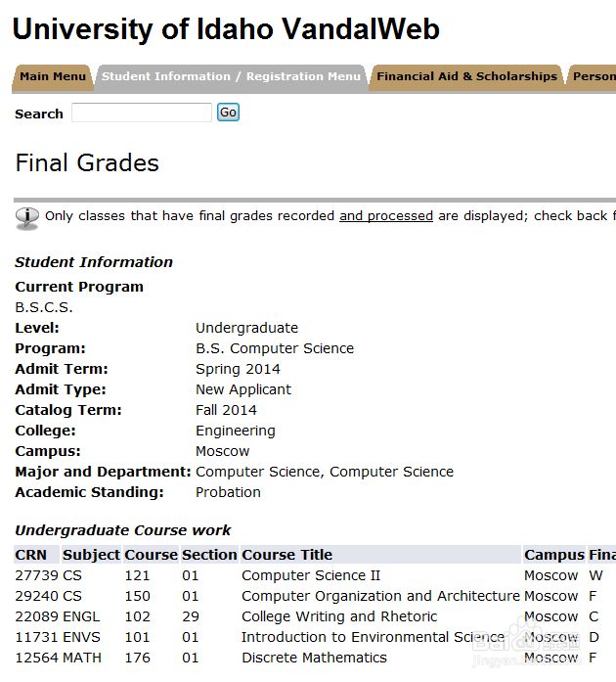This screenshot has height=682, width=616.
Task: Click into the Search input field
Action: point(141,113)
